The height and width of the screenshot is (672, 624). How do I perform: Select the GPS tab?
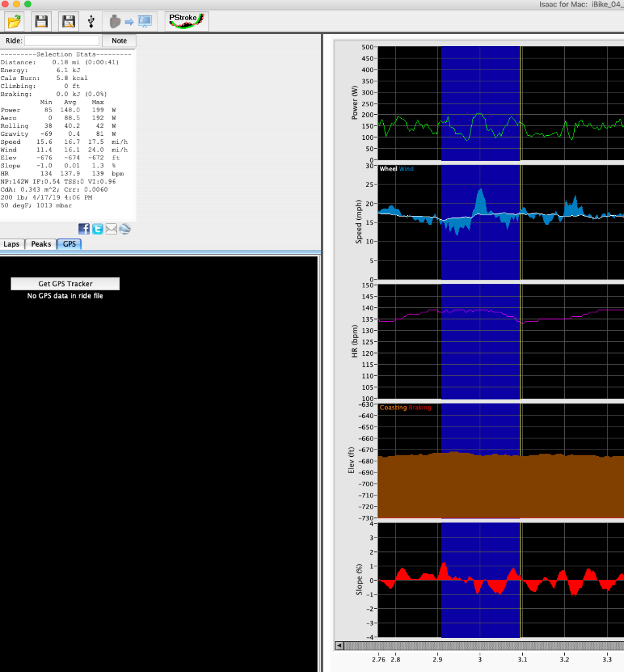point(69,244)
